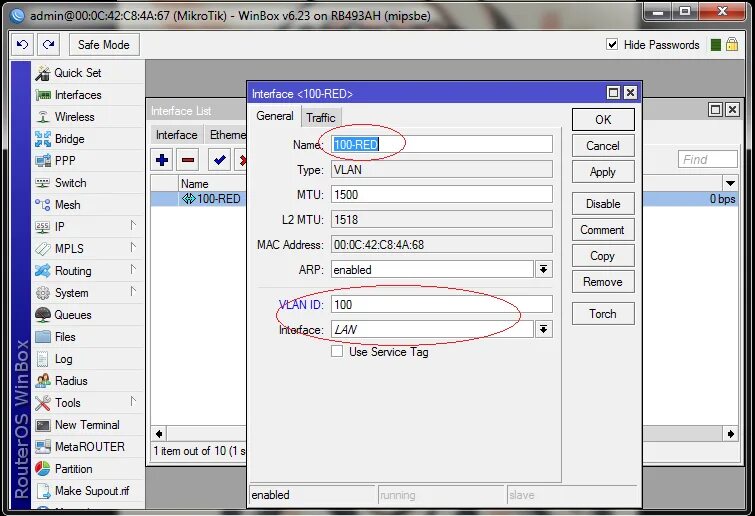
Task: Open Mesh in the sidebar
Action: tap(89, 205)
